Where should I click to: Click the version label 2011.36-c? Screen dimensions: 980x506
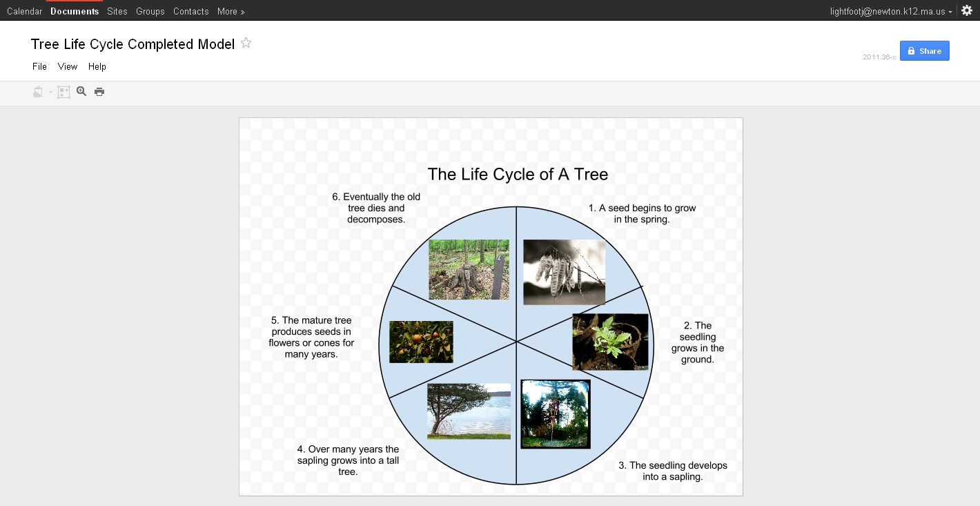879,58
